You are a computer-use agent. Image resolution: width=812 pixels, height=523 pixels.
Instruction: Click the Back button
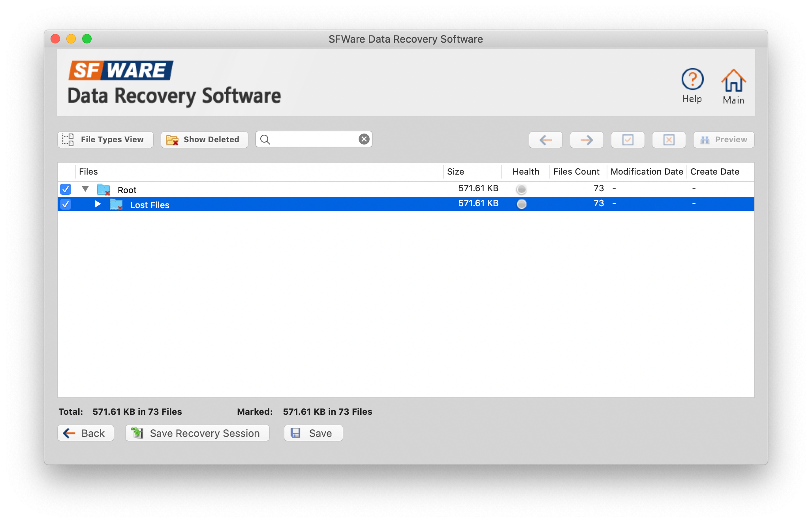86,433
